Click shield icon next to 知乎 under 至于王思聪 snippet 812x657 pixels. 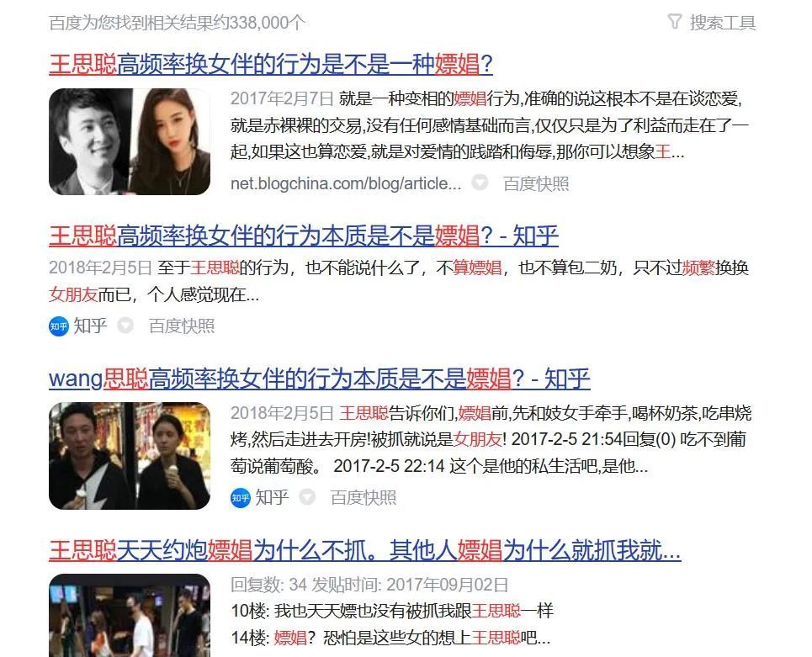click(125, 326)
